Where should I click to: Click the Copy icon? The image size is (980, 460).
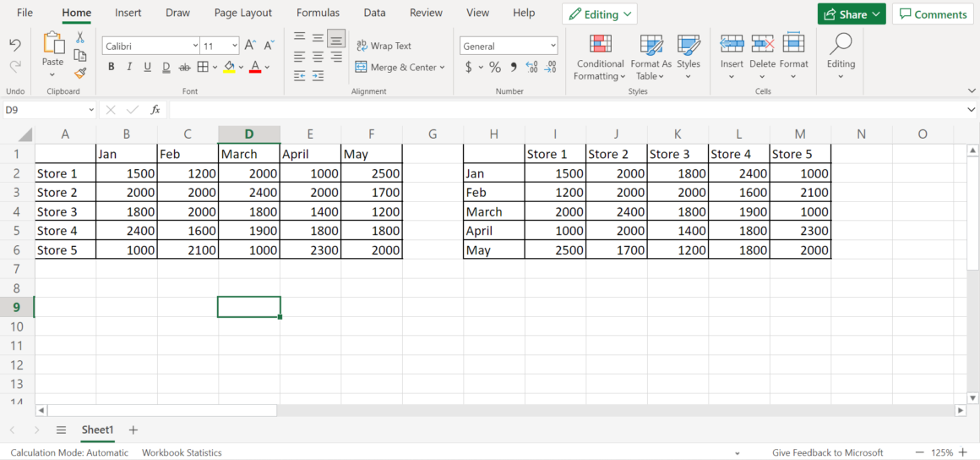coord(80,55)
